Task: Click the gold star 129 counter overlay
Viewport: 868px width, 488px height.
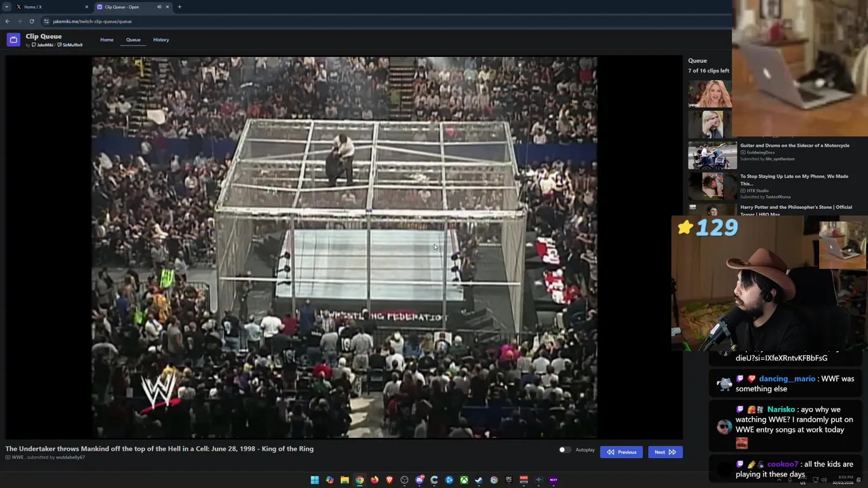Action: (707, 228)
